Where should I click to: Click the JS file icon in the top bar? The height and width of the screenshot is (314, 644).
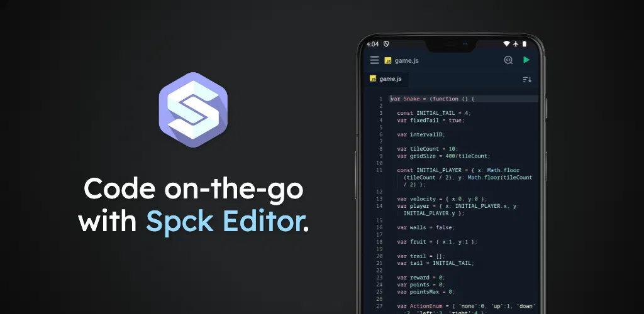(387, 61)
